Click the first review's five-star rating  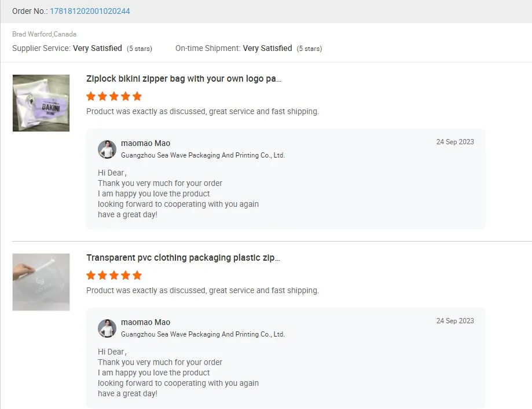point(114,96)
